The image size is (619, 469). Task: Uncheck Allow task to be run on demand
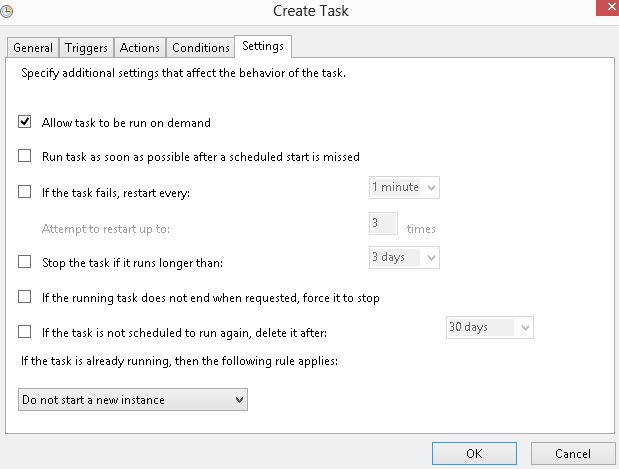tap(25, 123)
